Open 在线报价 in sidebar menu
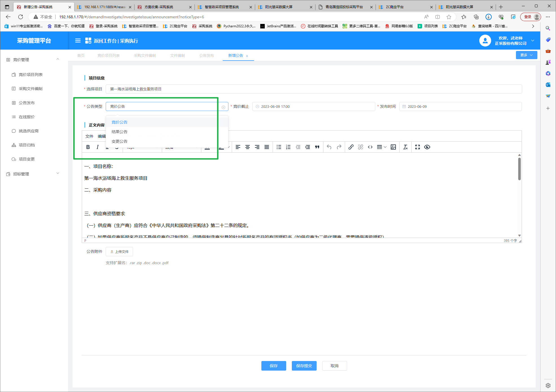This screenshot has height=392, width=556. point(27,117)
